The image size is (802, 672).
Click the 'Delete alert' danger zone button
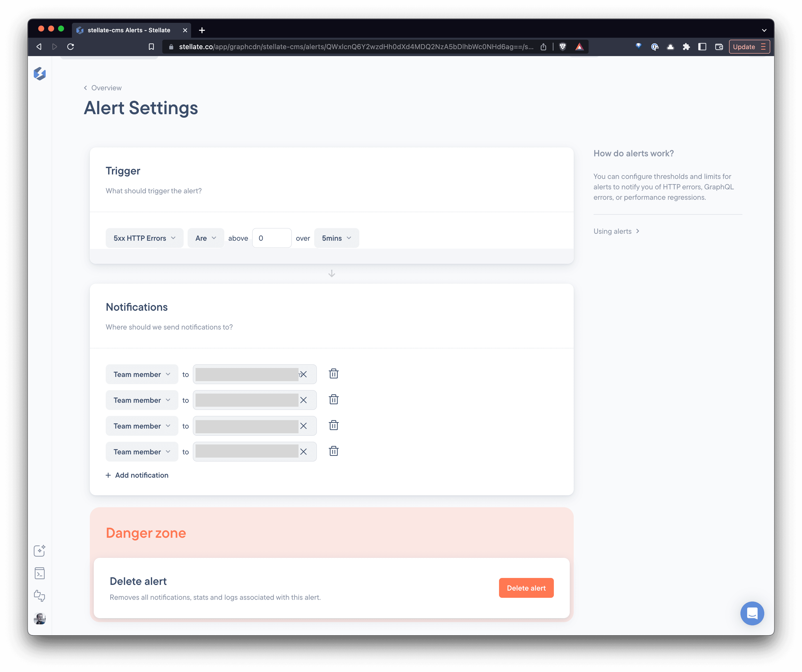pos(527,588)
